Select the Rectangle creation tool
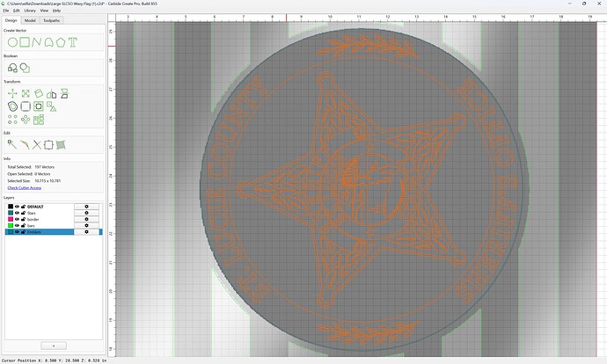 25,42
